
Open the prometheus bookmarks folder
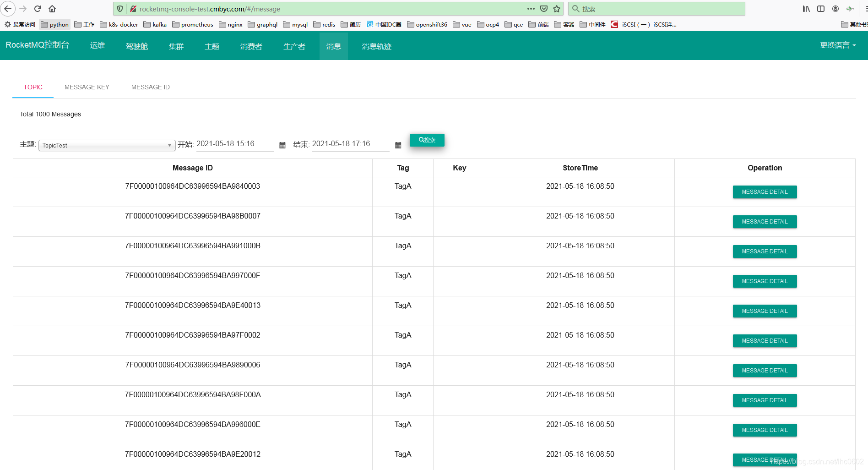pos(193,24)
